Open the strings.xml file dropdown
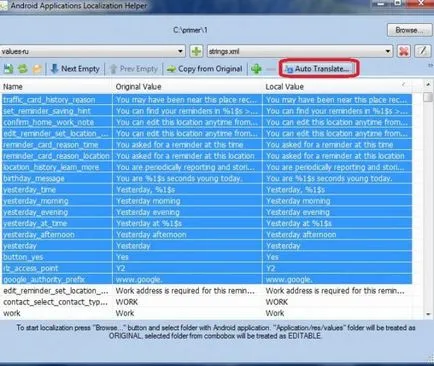 pos(299,51)
